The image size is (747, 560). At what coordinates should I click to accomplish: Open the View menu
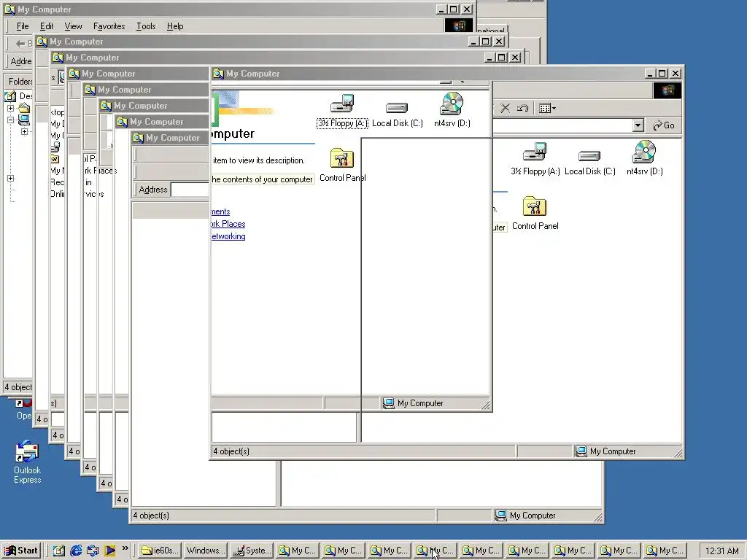coord(73,26)
